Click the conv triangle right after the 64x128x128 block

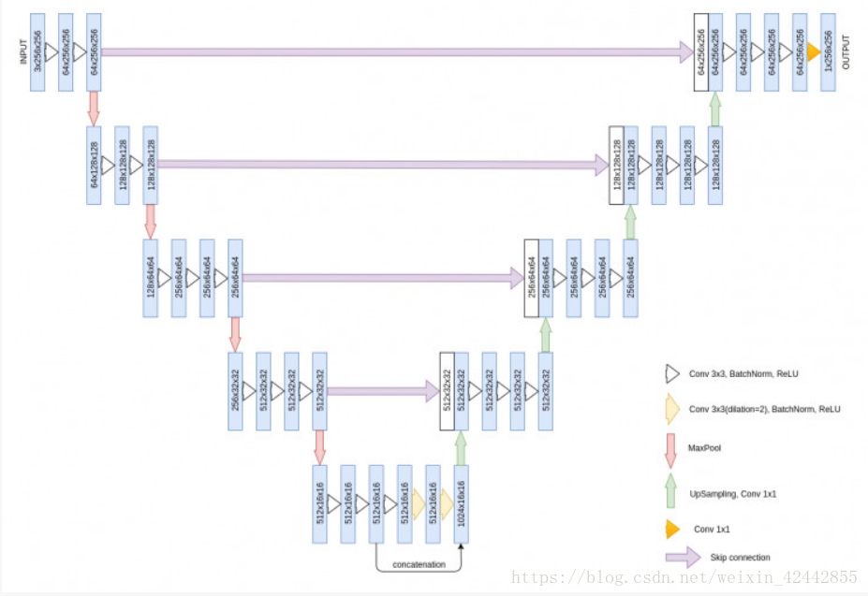(x=108, y=166)
